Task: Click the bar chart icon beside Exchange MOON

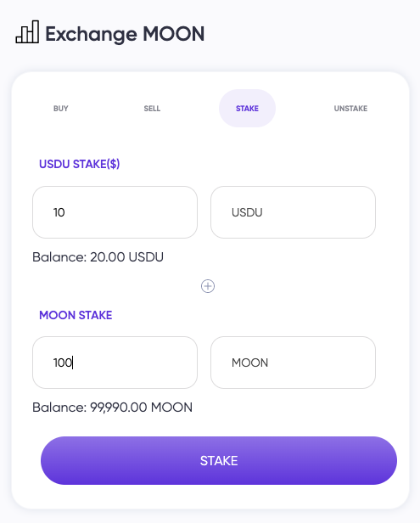Action: tap(27, 32)
